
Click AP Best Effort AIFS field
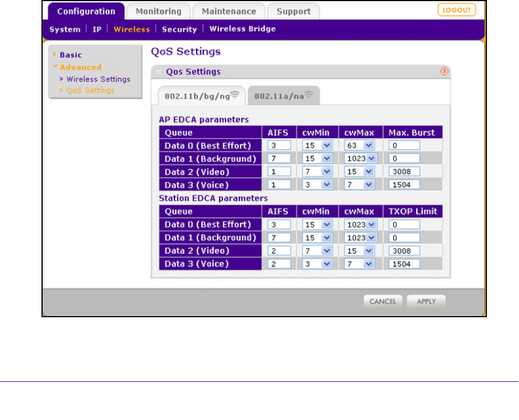(279, 145)
